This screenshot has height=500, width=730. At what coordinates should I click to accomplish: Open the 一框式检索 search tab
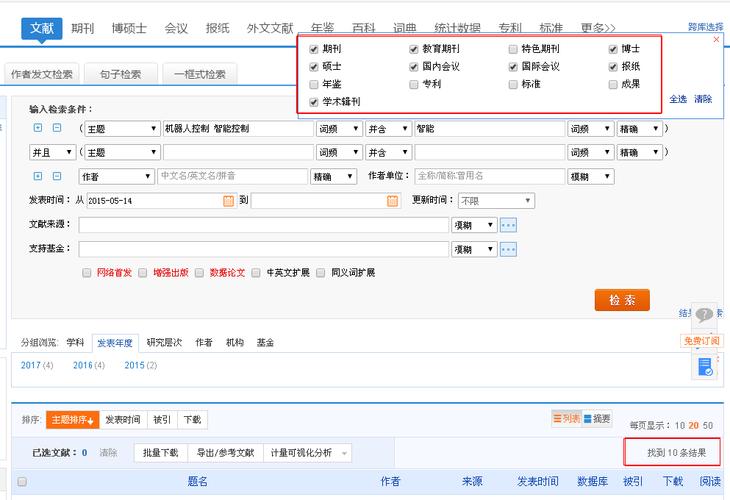pos(200,74)
